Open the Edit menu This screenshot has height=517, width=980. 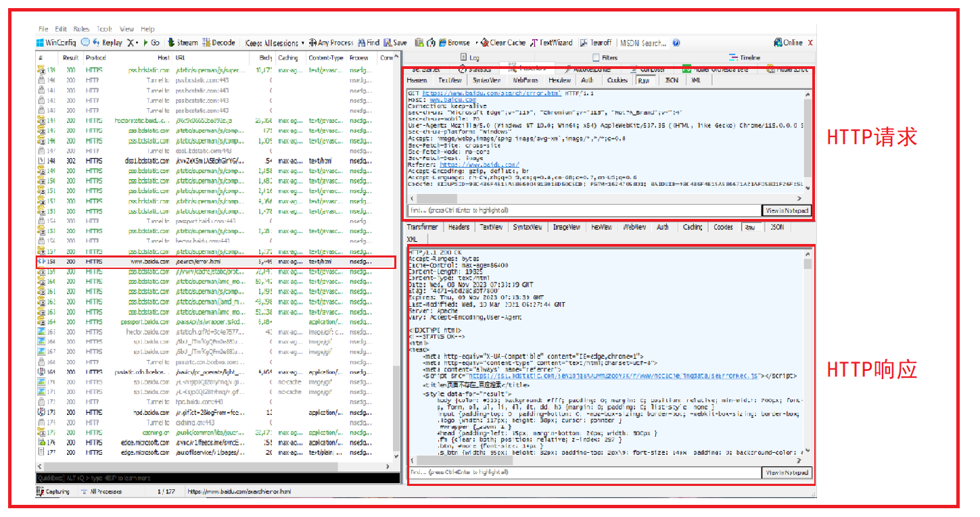pyautogui.click(x=61, y=29)
